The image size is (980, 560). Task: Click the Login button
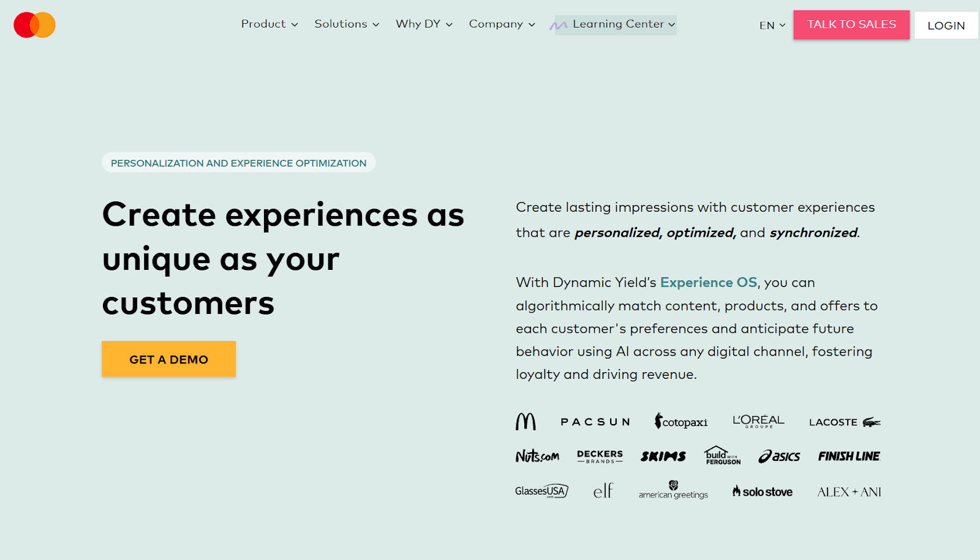coord(946,26)
